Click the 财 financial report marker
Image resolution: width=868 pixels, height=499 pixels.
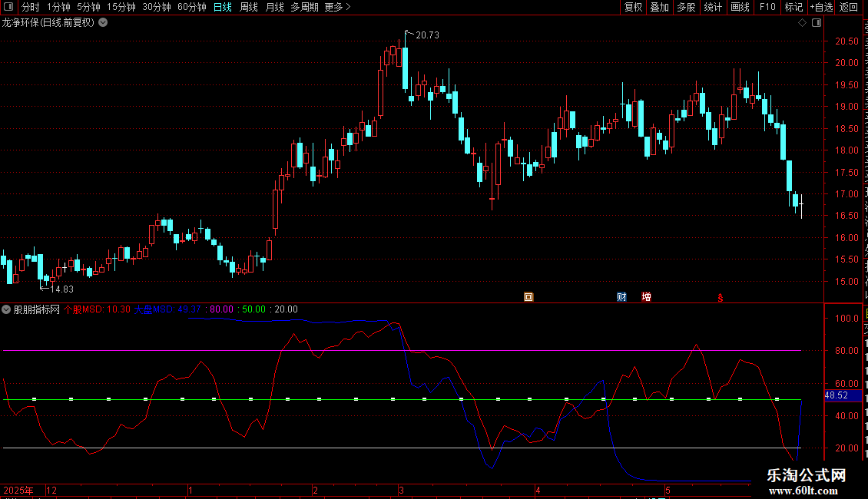[621, 297]
